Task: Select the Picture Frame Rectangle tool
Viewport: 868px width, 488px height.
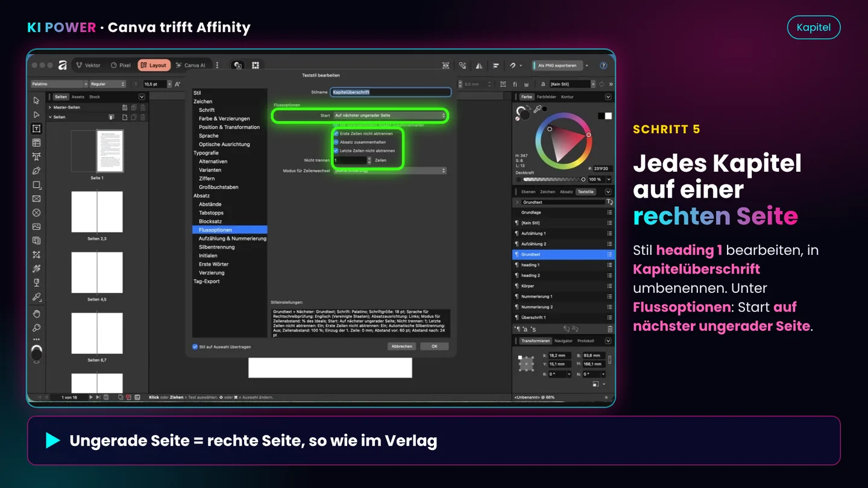Action: 37,199
